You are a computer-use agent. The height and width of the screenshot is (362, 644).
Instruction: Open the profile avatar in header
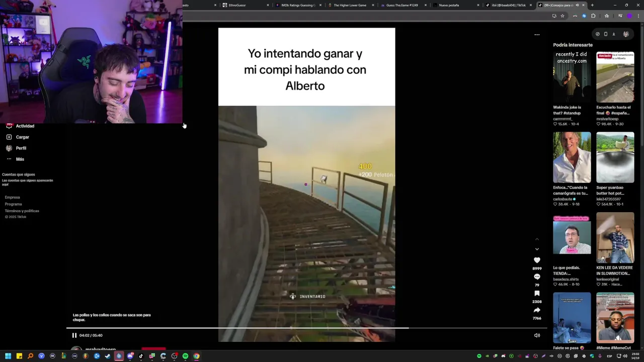[x=626, y=34]
